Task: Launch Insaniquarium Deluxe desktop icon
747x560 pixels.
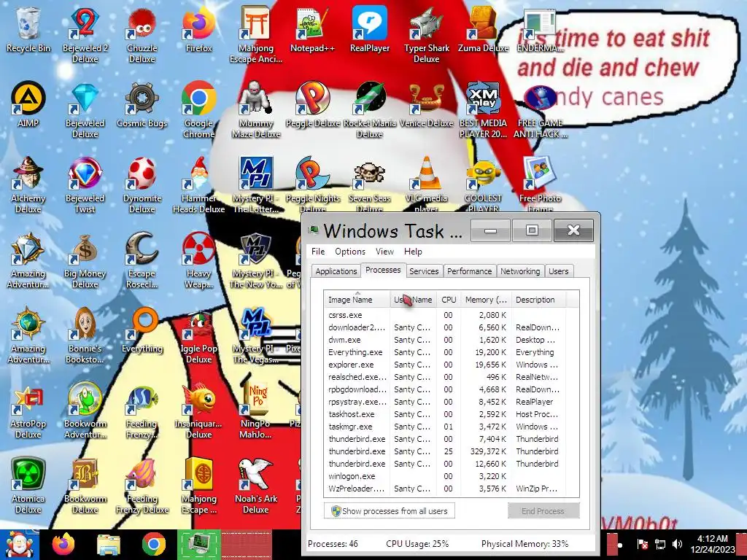Action: (x=198, y=411)
